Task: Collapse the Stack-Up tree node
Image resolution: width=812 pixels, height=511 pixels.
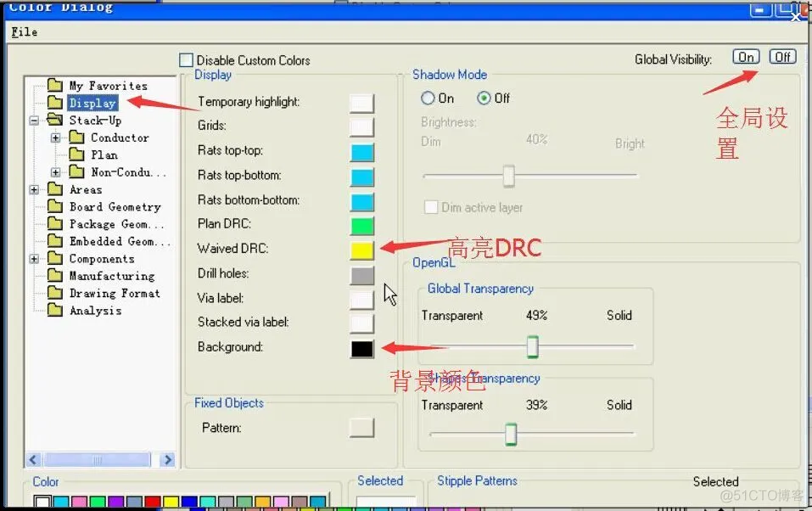Action: [34, 121]
